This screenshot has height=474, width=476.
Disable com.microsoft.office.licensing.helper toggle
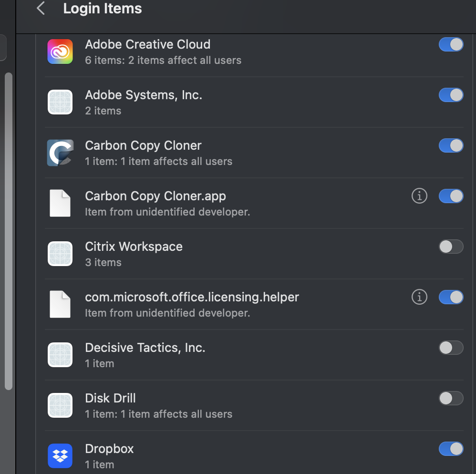(x=451, y=297)
